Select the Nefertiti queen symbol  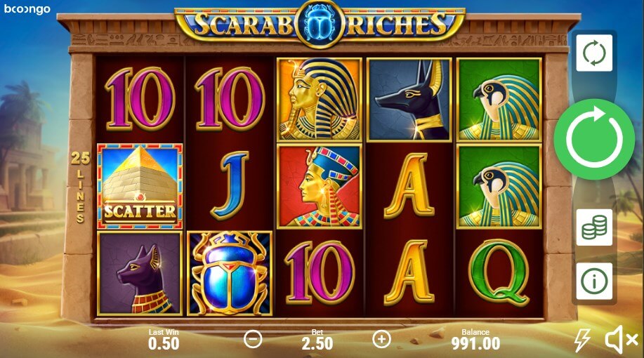(x=320, y=186)
